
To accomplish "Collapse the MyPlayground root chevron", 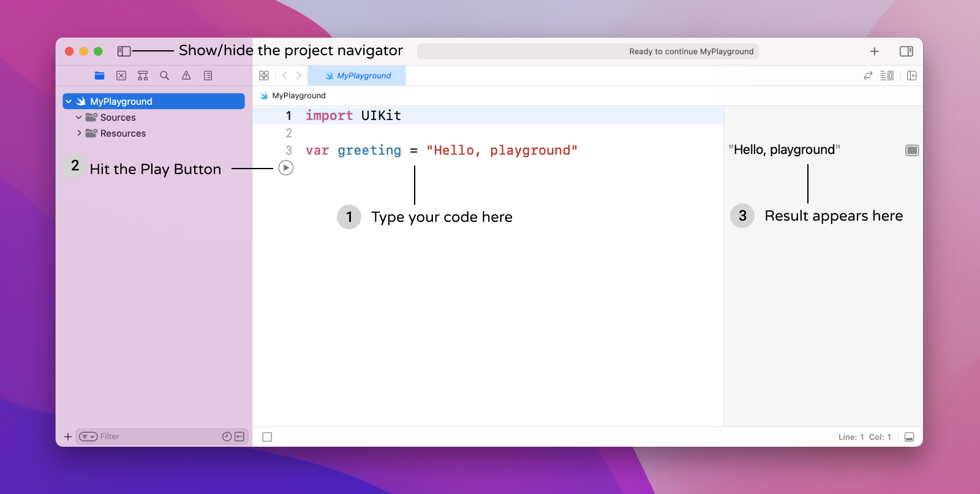I will (69, 101).
